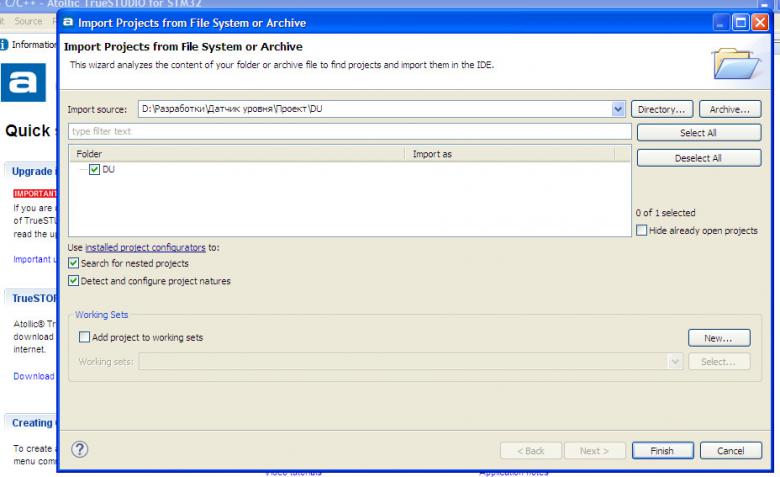Viewport: 780px width, 477px height.
Task: Enable Hide already open projects
Action: pyautogui.click(x=642, y=230)
